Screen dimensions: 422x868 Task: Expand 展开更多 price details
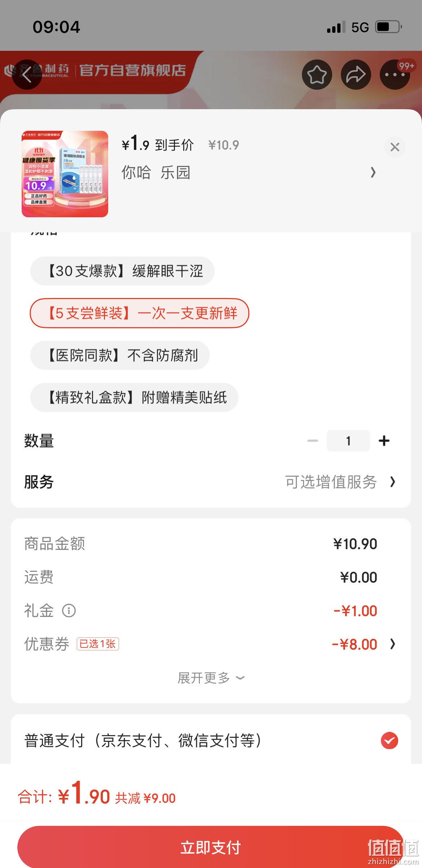pos(211,678)
